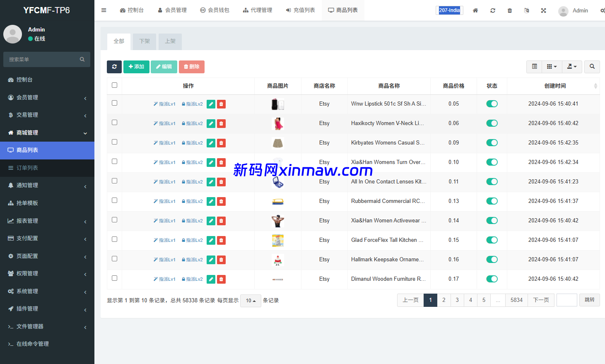Viewport: 605px width, 364px height.
Task: Click the red delete icon for Haxikocty row
Action: (222, 123)
